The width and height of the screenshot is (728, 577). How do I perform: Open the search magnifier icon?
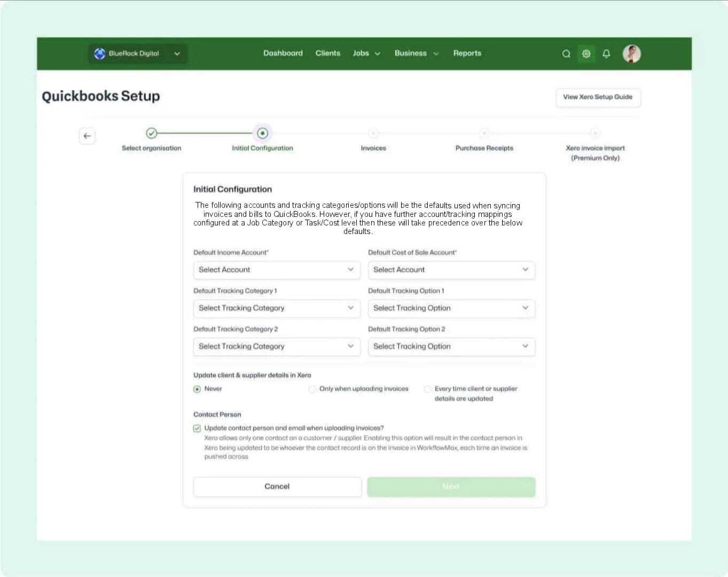pos(566,53)
